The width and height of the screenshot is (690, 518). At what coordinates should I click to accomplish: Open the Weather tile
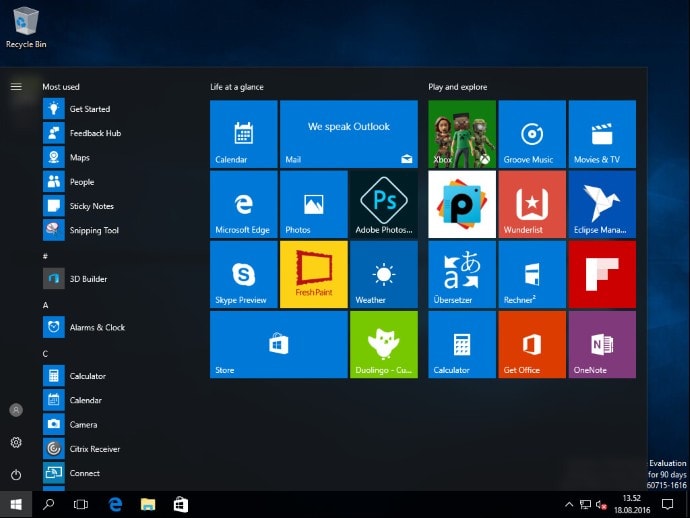point(384,275)
